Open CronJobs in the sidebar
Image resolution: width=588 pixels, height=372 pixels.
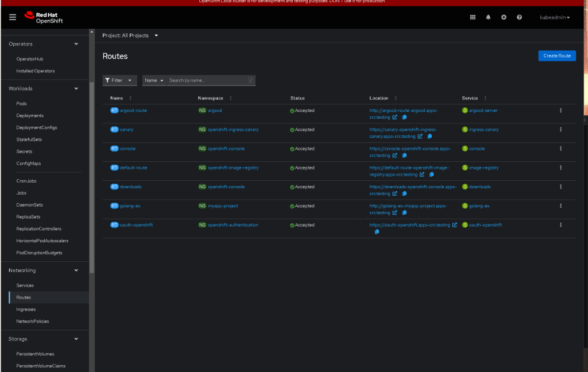click(x=26, y=181)
